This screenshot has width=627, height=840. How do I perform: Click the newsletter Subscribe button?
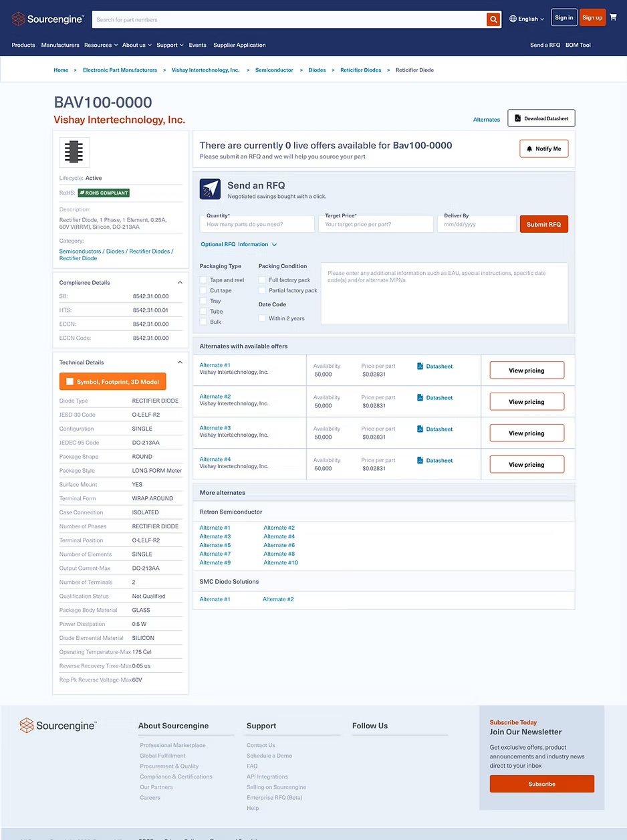pyautogui.click(x=542, y=784)
